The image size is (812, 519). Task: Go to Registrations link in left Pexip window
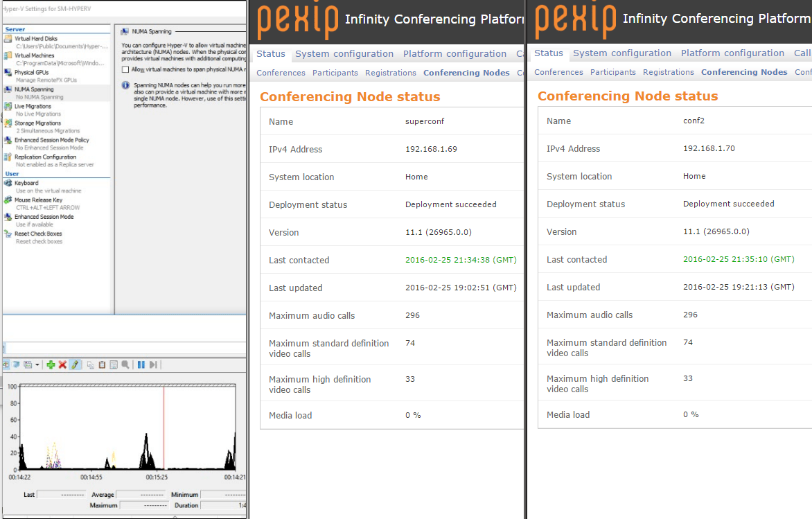click(x=391, y=73)
